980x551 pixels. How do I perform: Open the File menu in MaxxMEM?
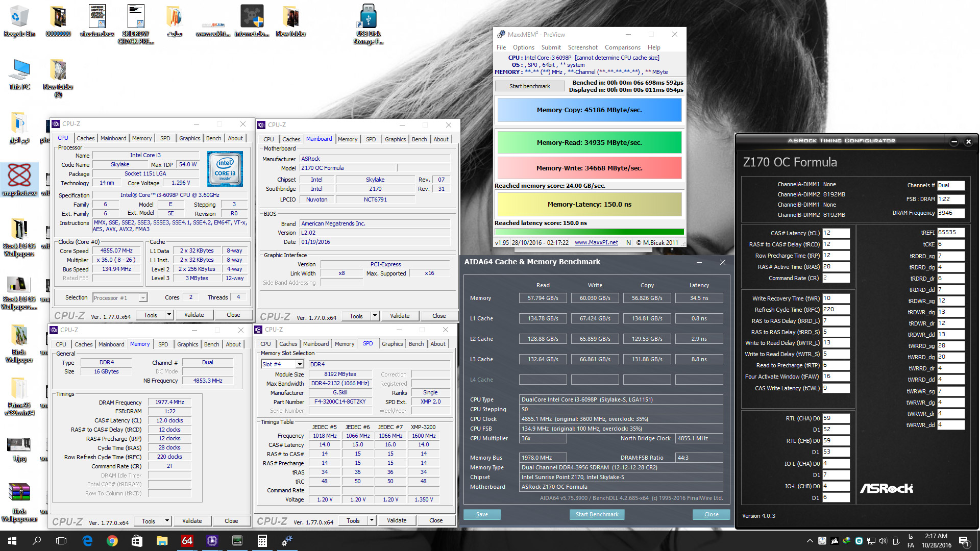[x=501, y=47]
